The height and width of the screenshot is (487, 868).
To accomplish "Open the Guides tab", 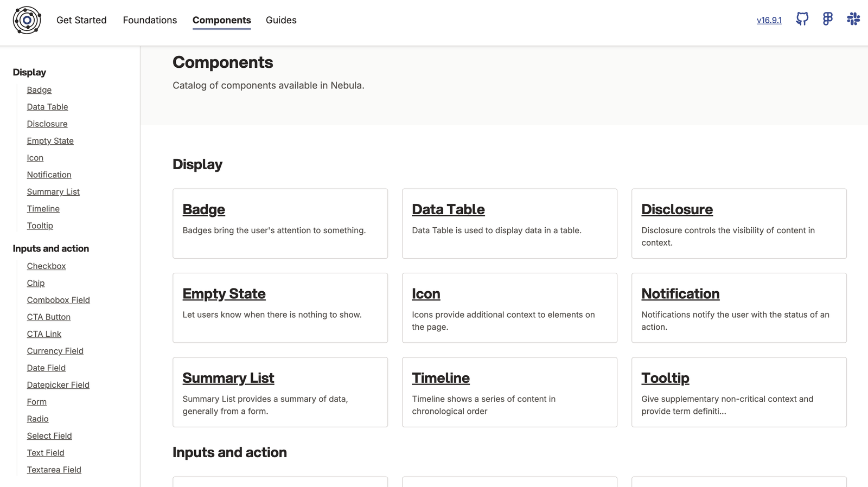I will click(x=281, y=20).
